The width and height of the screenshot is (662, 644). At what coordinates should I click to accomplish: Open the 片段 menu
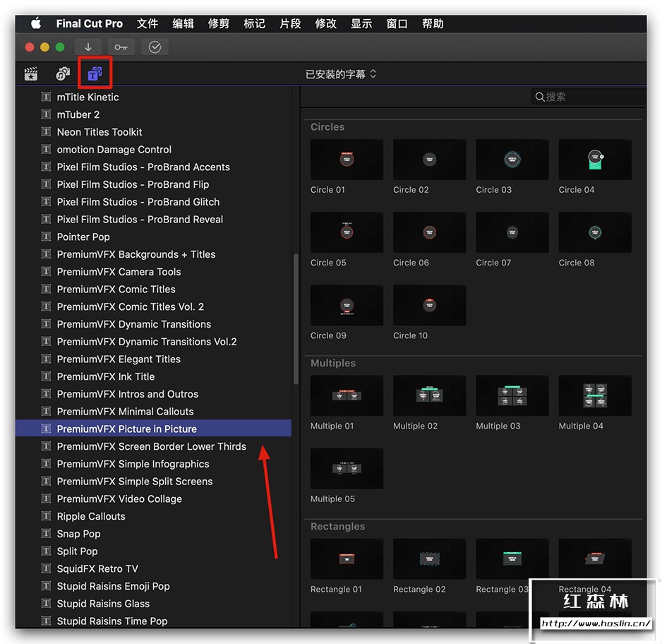click(x=290, y=23)
